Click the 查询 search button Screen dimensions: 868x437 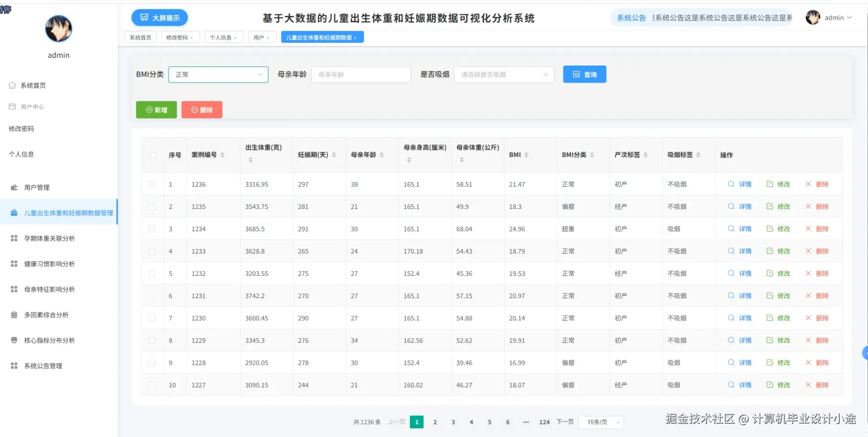[x=584, y=74]
